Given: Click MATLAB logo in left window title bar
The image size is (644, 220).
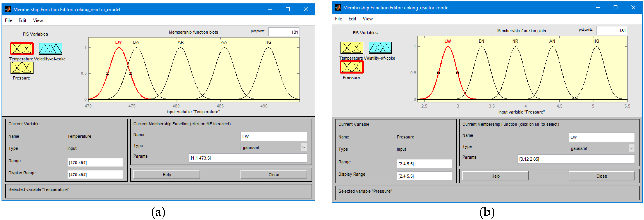Looking at the screenshot, I should 8,9.
